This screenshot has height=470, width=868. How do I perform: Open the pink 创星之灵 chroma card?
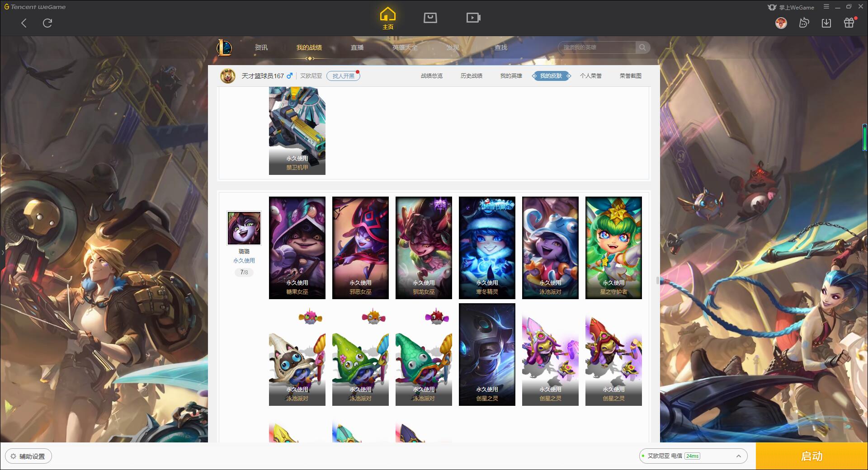click(550, 355)
